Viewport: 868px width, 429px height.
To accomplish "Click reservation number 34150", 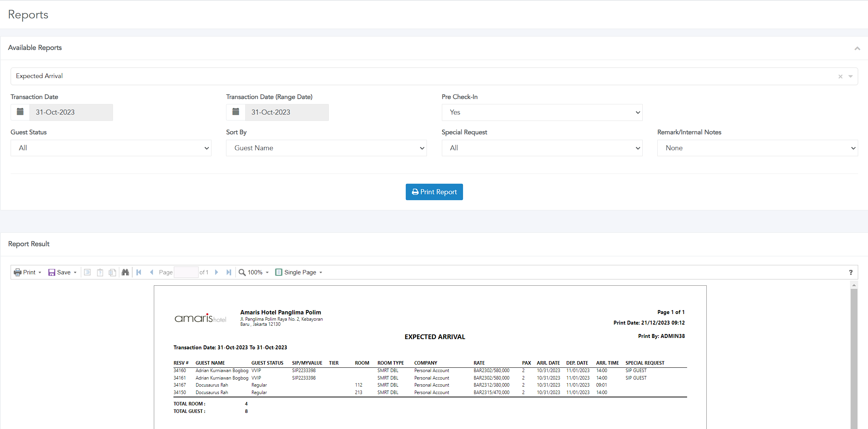I will [x=180, y=392].
